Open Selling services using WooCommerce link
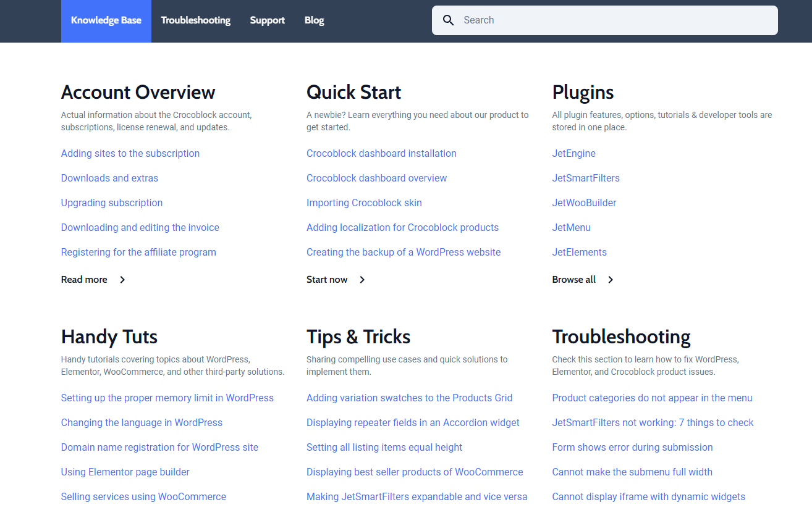The width and height of the screenshot is (812, 510). [x=143, y=496]
